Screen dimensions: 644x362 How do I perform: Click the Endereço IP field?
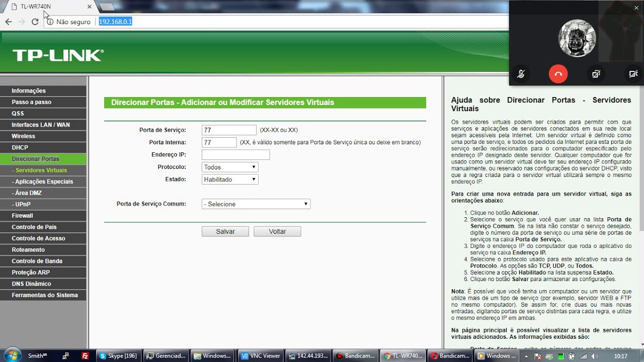(x=235, y=155)
